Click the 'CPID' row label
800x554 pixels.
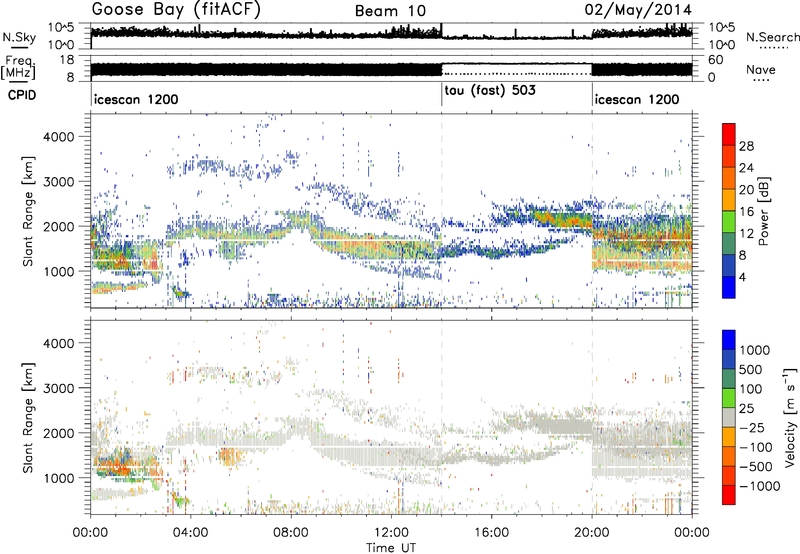(x=21, y=95)
